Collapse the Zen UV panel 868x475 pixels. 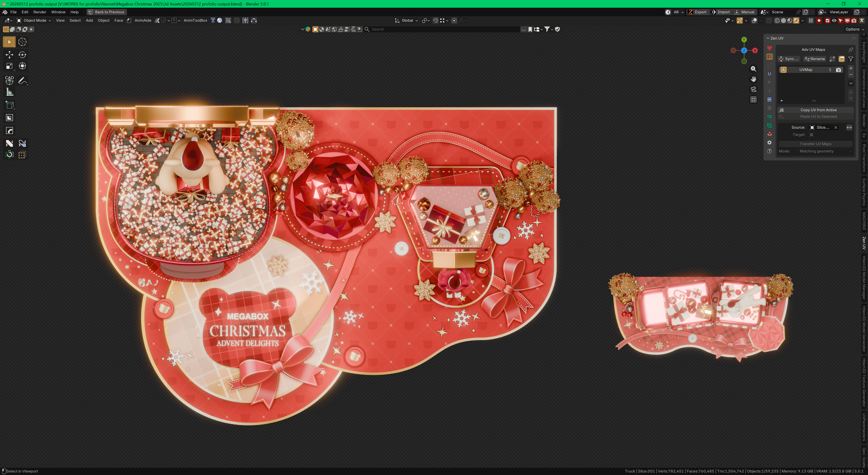768,38
